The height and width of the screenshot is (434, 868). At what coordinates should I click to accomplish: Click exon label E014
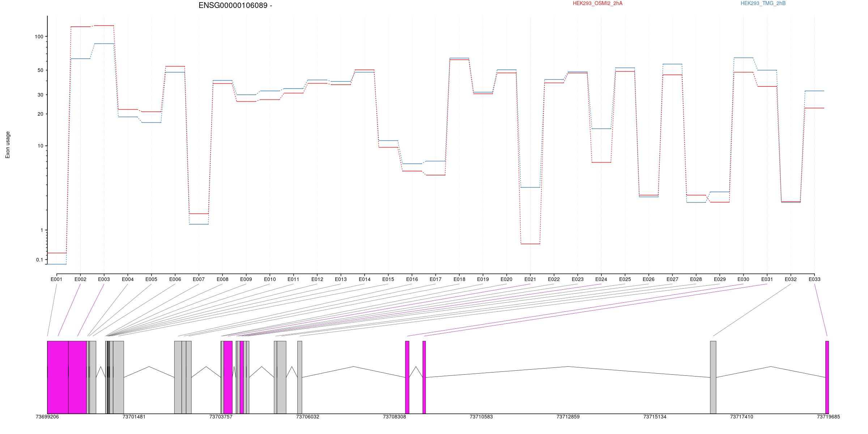tap(365, 279)
